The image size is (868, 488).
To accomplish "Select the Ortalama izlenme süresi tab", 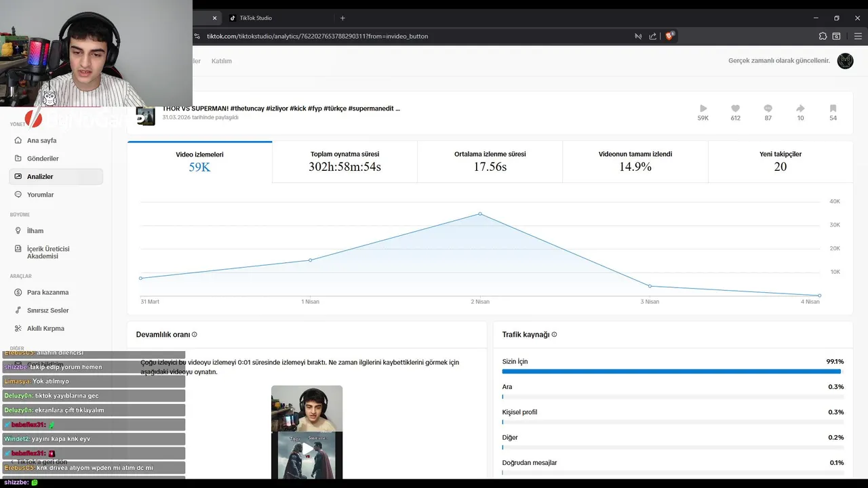I will pos(490,161).
